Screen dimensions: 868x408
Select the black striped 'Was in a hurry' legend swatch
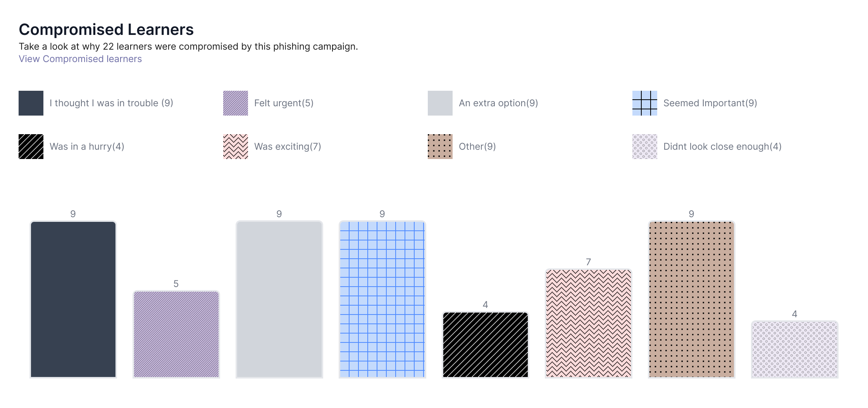tap(31, 147)
